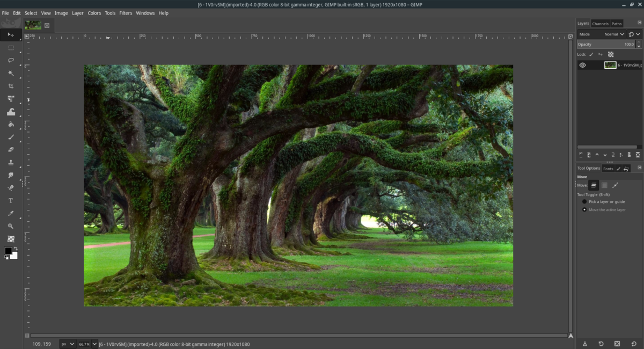Select the Text tool
This screenshot has height=349, width=644.
(11, 201)
